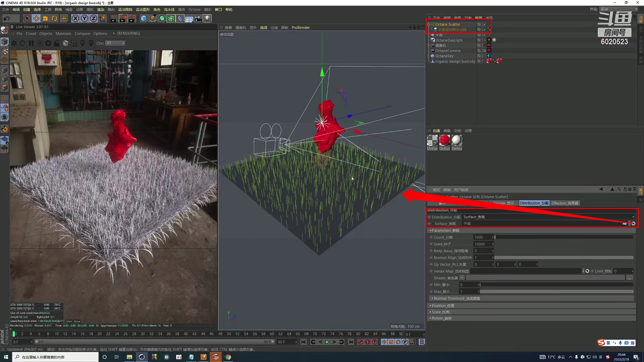Click the coordinate system icon
The height and width of the screenshot is (362, 644).
tap(103, 19)
